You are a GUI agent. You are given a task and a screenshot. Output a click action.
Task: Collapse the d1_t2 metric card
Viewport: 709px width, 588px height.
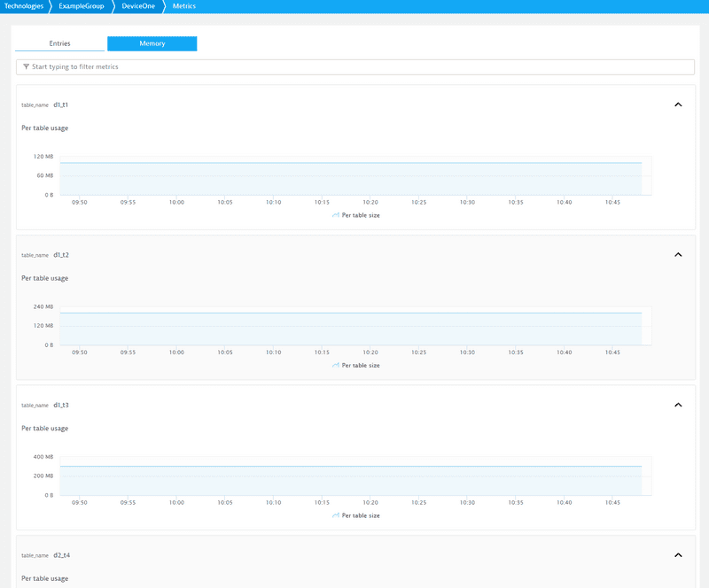point(678,254)
